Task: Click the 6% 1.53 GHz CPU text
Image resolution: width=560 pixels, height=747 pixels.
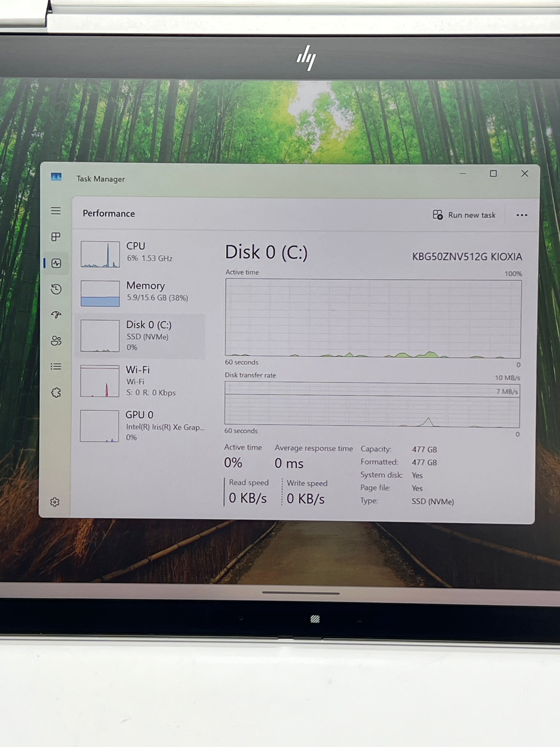Action: pos(149,258)
